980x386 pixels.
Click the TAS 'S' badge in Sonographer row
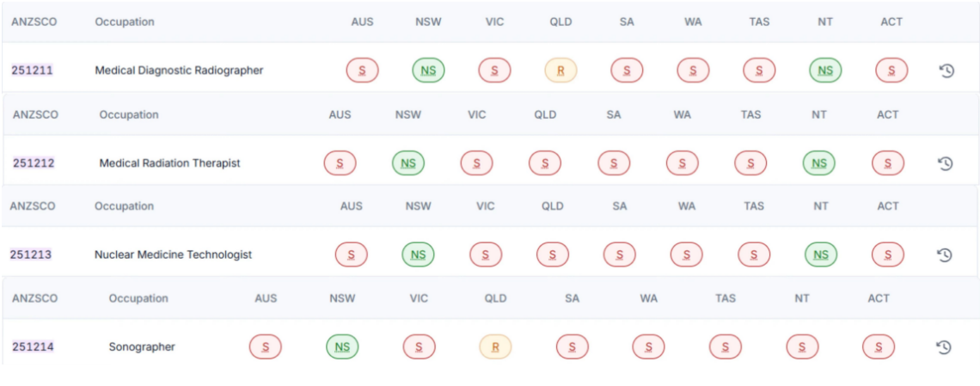pyautogui.click(x=725, y=346)
